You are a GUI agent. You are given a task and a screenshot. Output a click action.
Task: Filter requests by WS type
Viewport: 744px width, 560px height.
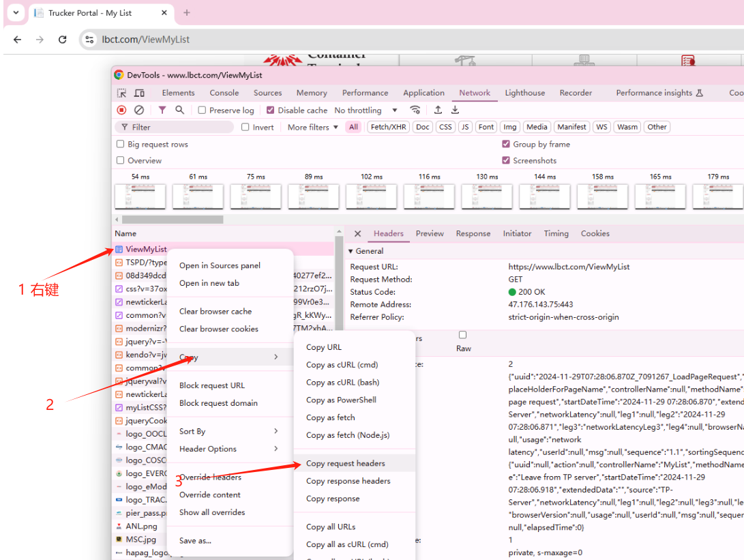click(601, 127)
